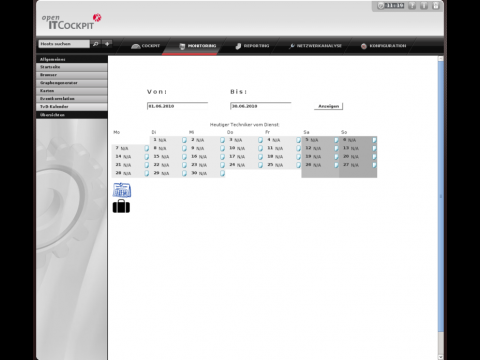
Task: Select the Allgemeines sidebar section
Action: [72, 59]
